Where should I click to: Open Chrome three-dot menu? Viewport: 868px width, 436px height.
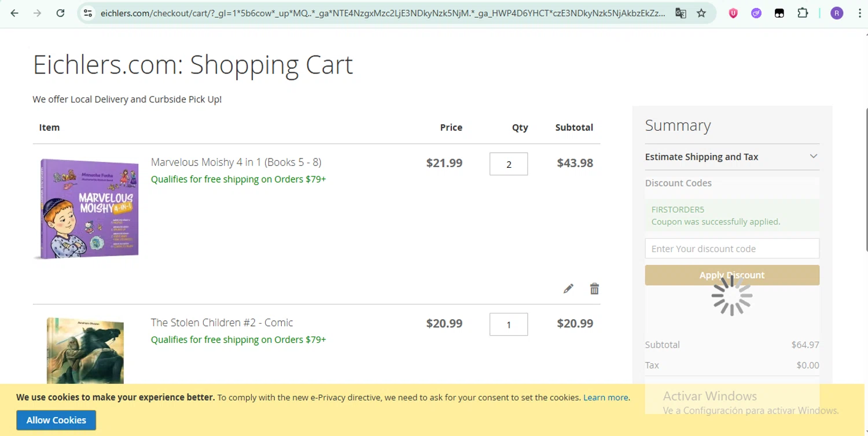[860, 13]
